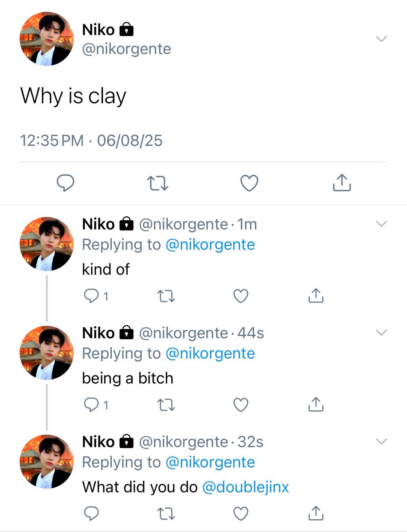Image resolution: width=407 pixels, height=532 pixels.
Task: Reply to the 'What did you do' tweet
Action: coord(91,513)
